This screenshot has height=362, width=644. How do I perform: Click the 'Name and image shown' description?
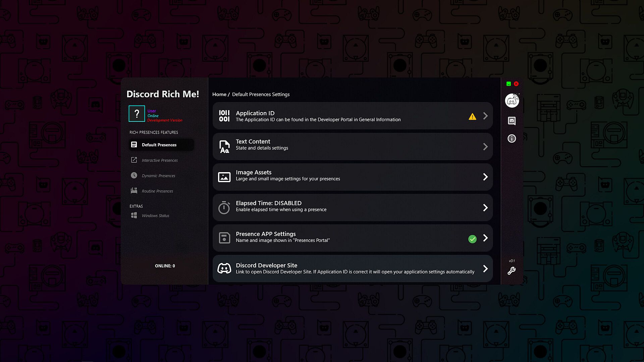pyautogui.click(x=283, y=241)
